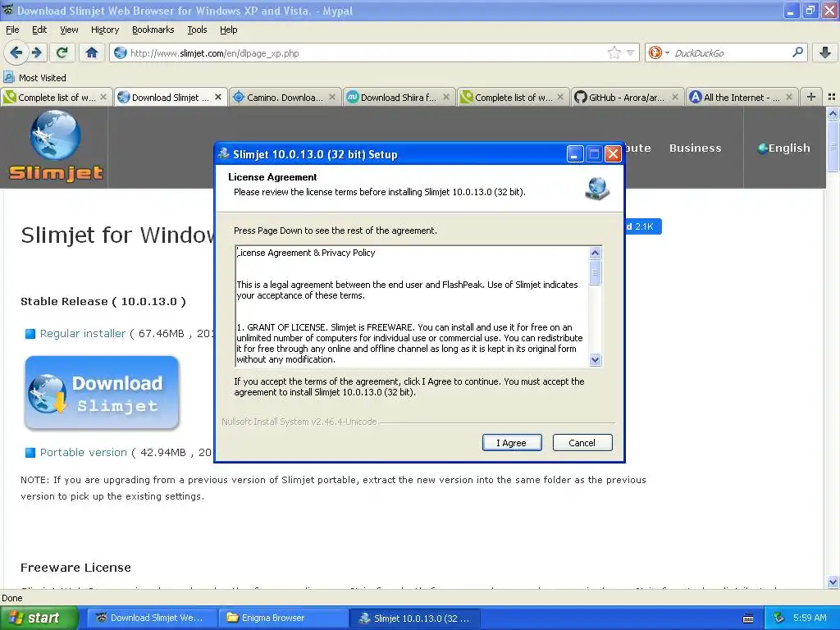This screenshot has width=840, height=630.
Task: Open the Help menu
Action: click(x=228, y=30)
